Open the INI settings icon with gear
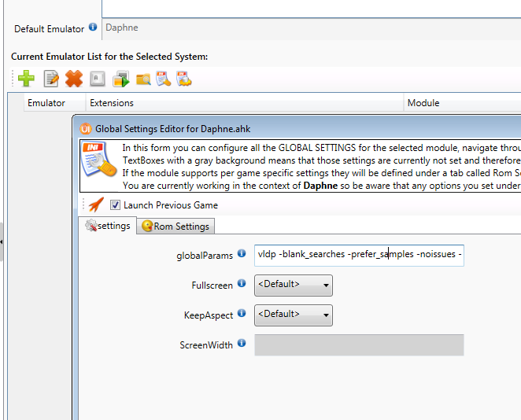 click(x=183, y=79)
